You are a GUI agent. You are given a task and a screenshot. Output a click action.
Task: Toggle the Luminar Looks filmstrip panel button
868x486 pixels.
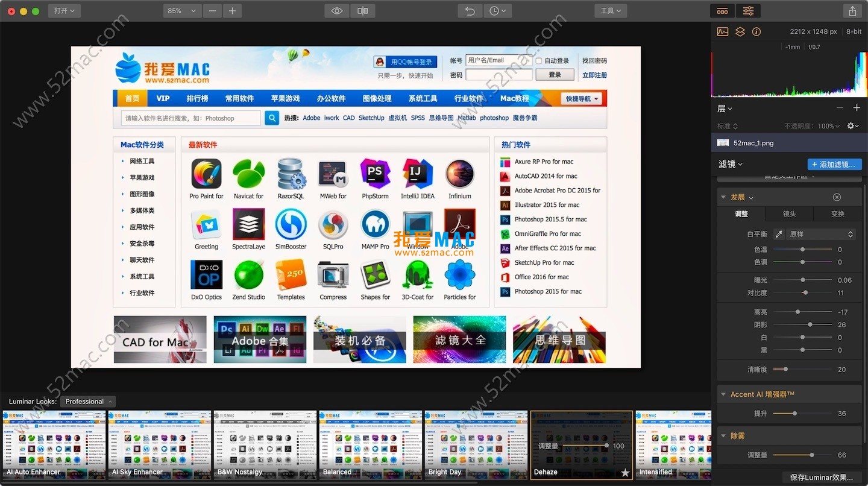[x=722, y=11]
